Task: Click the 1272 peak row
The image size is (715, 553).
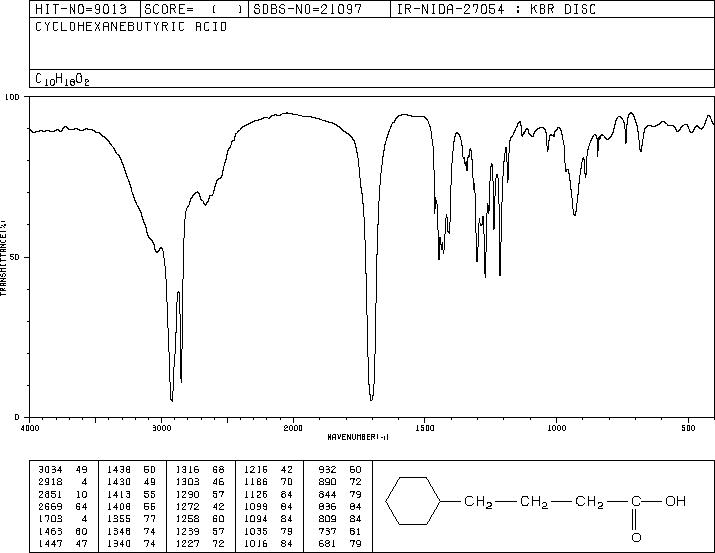Action: pyautogui.click(x=200, y=506)
